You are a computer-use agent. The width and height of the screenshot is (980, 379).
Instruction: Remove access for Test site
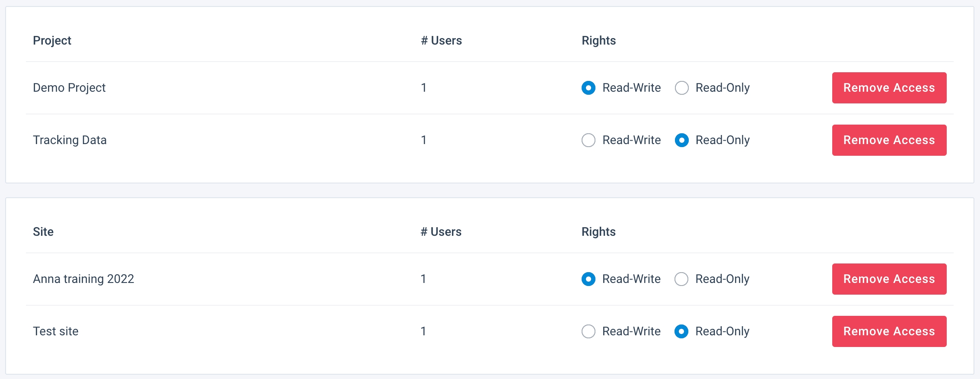pos(889,331)
